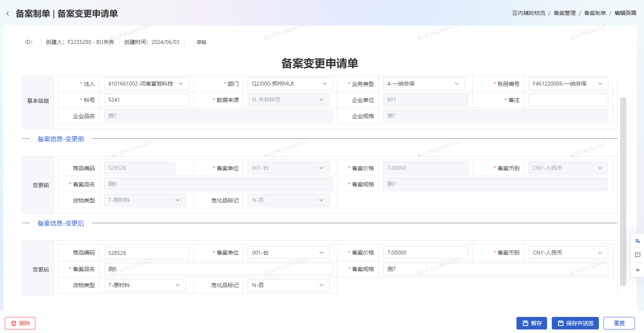Click the 基本信息 section label
The width and height of the screenshot is (644, 333).
click(38, 101)
